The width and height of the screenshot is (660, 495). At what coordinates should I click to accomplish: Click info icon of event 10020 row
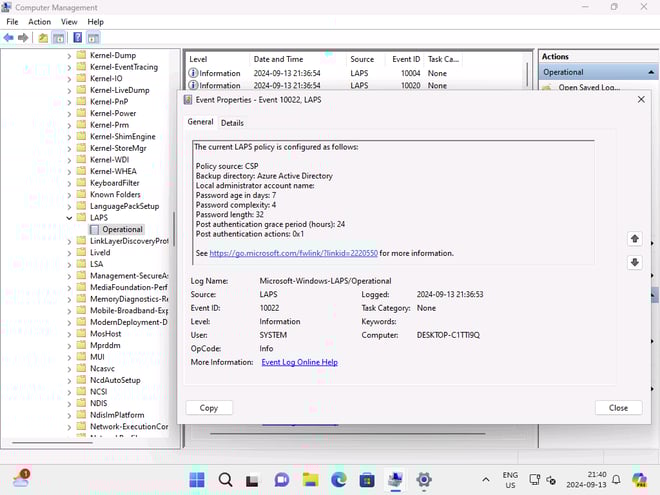point(193,85)
